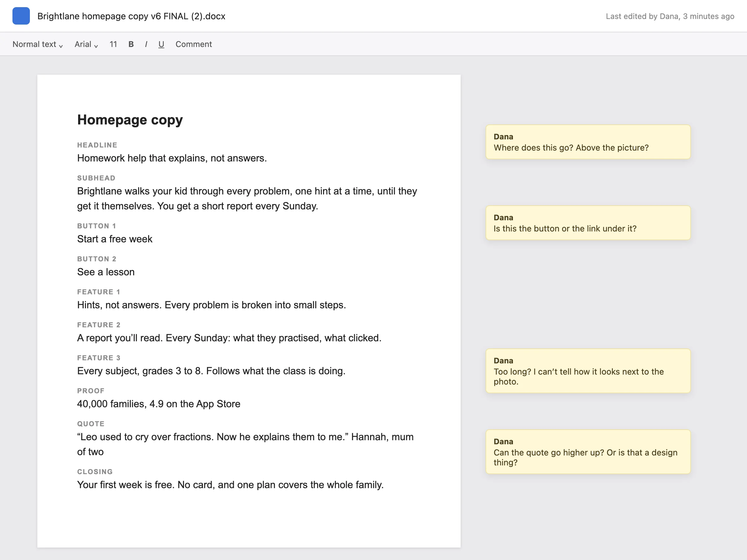Click 'Your first week is free' line
Image resolution: width=747 pixels, height=560 pixels.
coord(230,485)
